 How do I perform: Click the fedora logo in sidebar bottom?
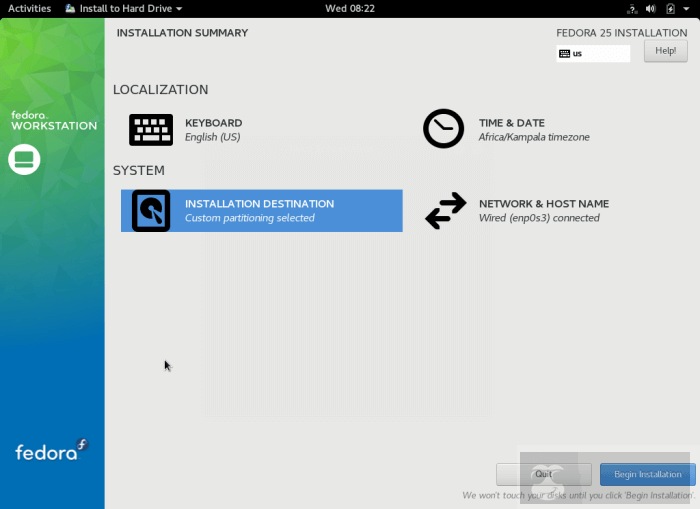click(51, 450)
